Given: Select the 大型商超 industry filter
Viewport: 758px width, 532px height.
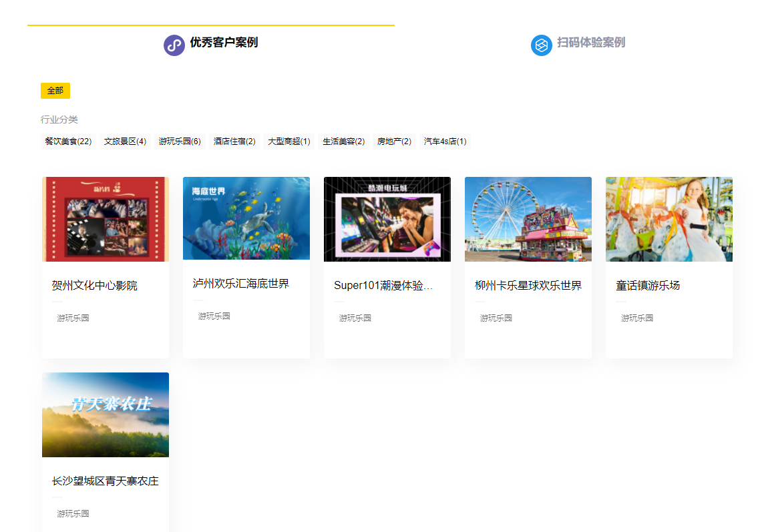Looking at the screenshot, I should [289, 141].
